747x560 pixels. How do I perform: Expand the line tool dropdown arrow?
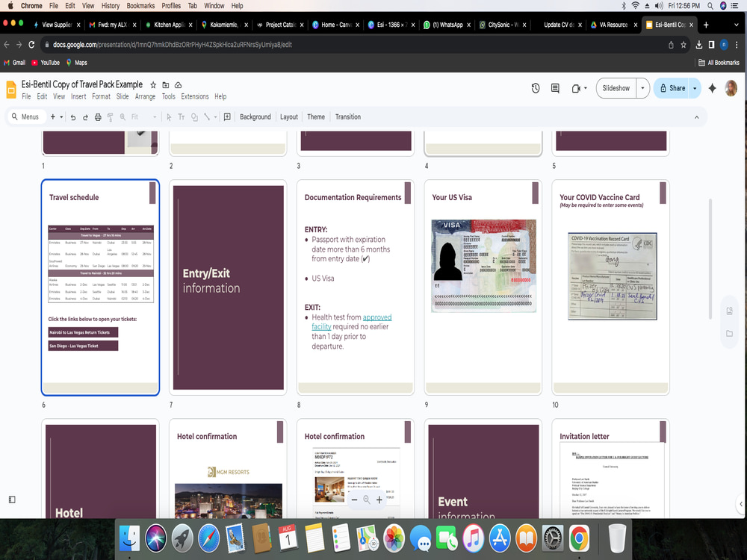pyautogui.click(x=215, y=117)
